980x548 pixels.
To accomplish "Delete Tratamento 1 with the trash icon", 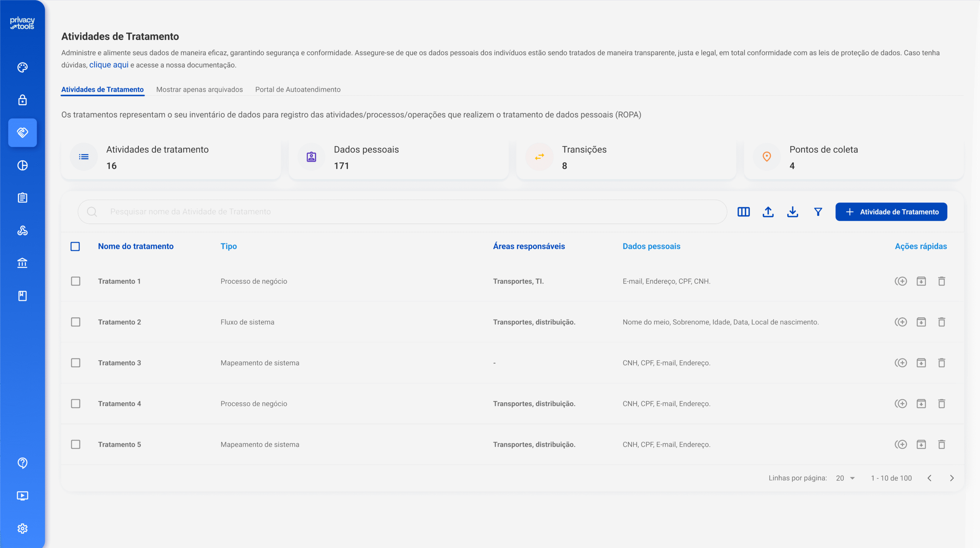I will pyautogui.click(x=942, y=281).
